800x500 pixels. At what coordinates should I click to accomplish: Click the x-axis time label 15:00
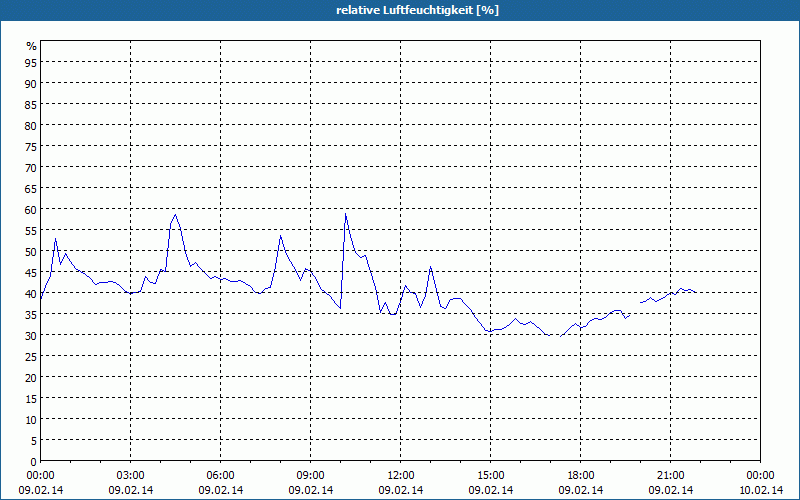[490, 476]
